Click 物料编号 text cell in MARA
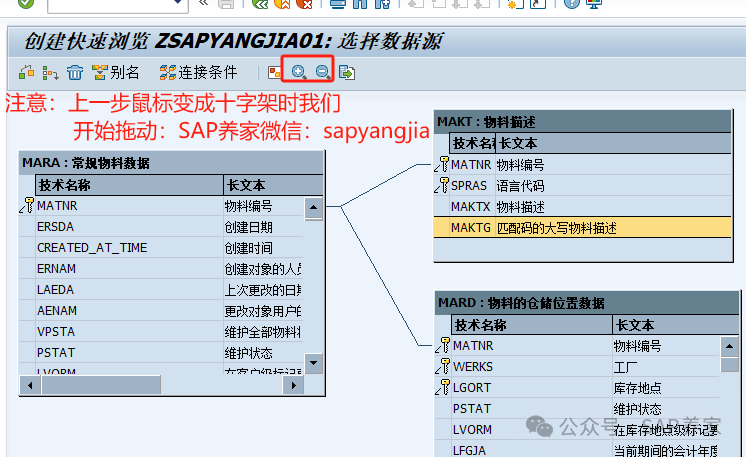 (248, 206)
